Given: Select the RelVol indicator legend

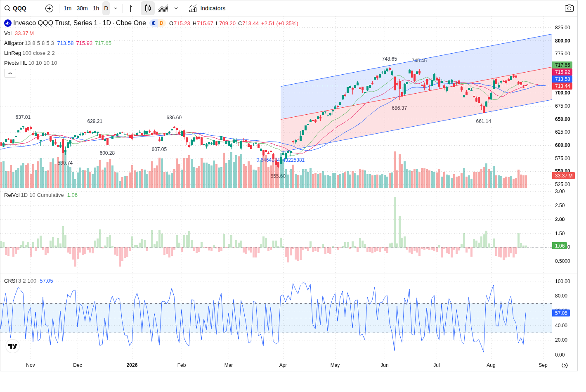Looking at the screenshot, I should tap(12, 195).
